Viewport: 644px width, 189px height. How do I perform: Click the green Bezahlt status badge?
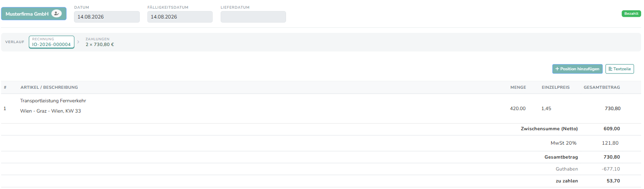click(x=631, y=14)
